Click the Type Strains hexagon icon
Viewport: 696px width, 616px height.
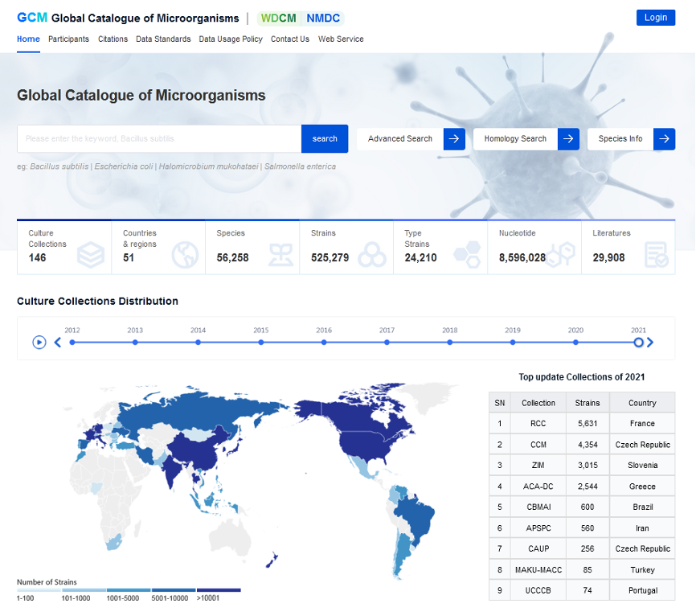click(x=466, y=256)
